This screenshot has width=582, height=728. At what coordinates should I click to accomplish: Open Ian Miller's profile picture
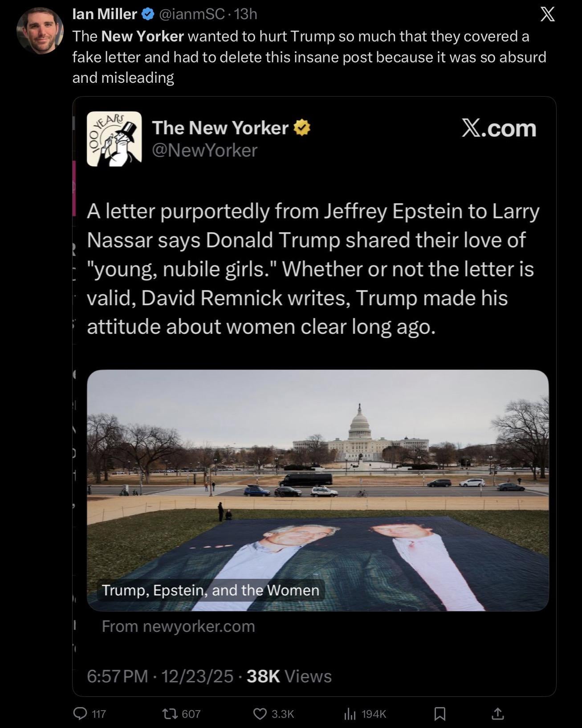coord(40,31)
